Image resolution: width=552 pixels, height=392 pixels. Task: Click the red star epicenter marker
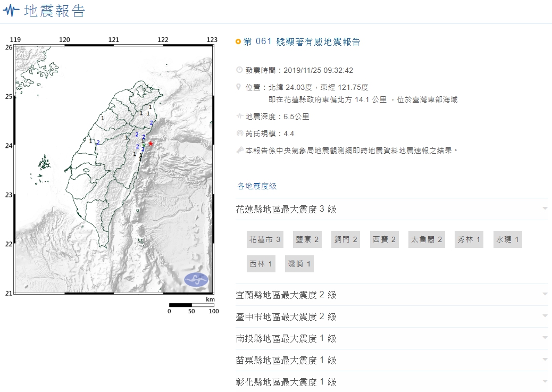[x=151, y=143]
